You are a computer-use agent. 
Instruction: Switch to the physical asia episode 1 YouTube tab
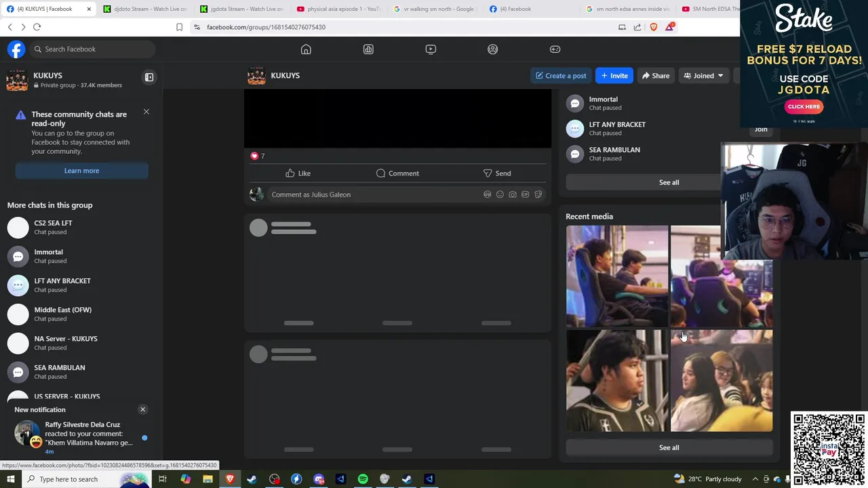point(340,9)
